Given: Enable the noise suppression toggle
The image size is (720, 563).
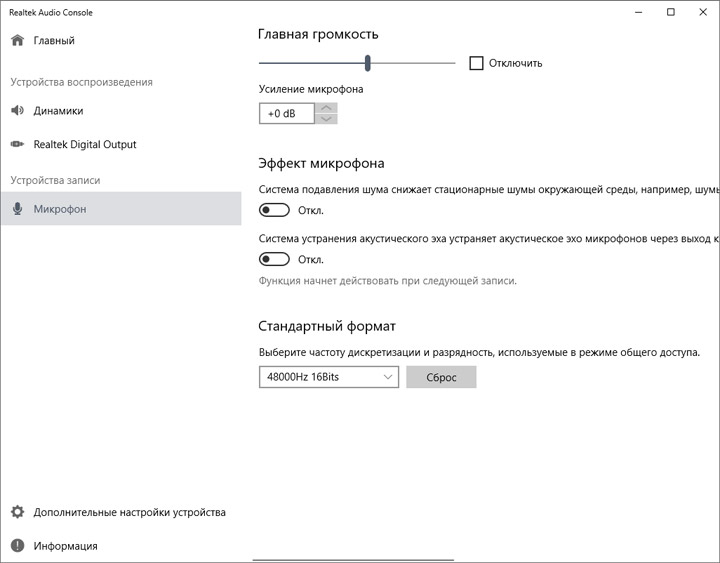Looking at the screenshot, I should click(x=274, y=210).
